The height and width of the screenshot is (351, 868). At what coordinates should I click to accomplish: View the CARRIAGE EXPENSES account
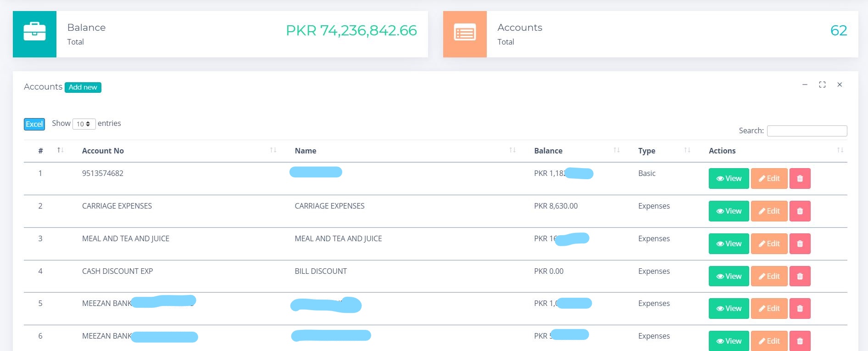point(729,211)
